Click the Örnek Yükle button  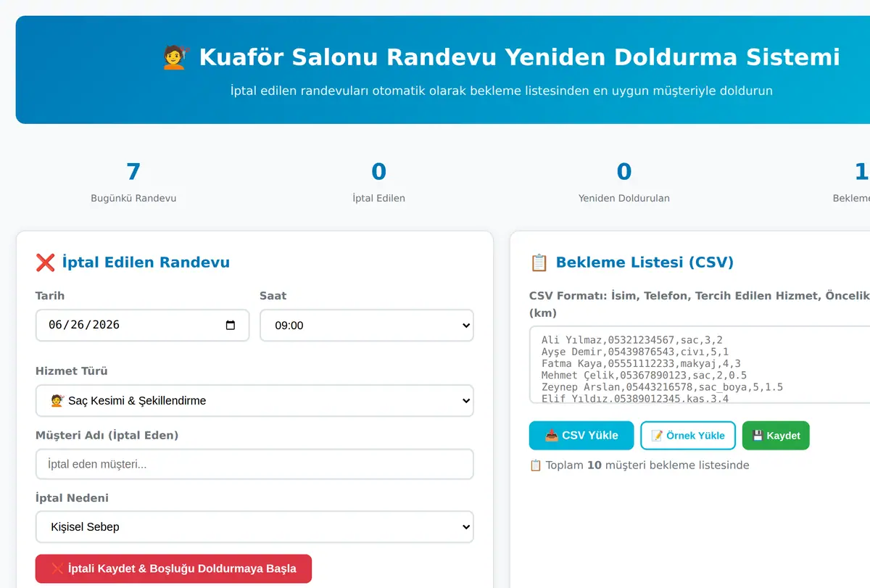click(x=688, y=436)
